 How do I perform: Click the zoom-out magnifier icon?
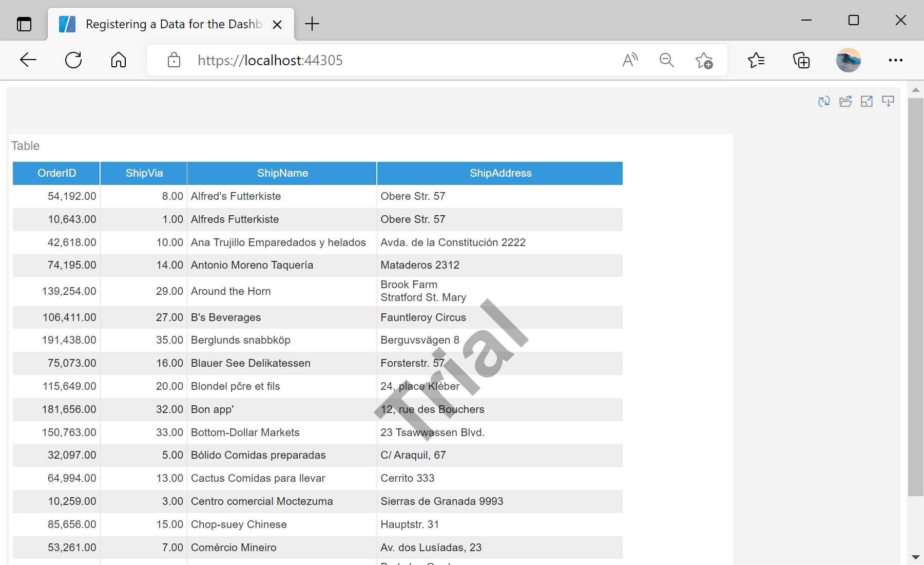pos(666,60)
